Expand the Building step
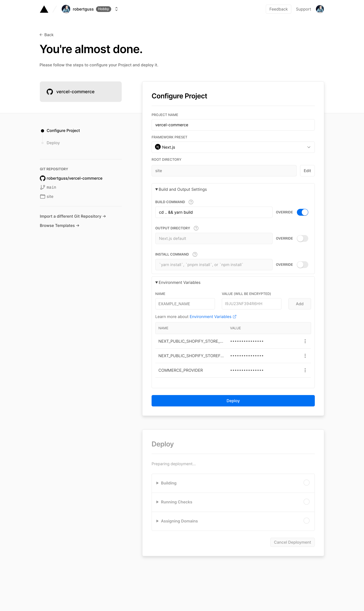This screenshot has width=364, height=611. (x=166, y=483)
